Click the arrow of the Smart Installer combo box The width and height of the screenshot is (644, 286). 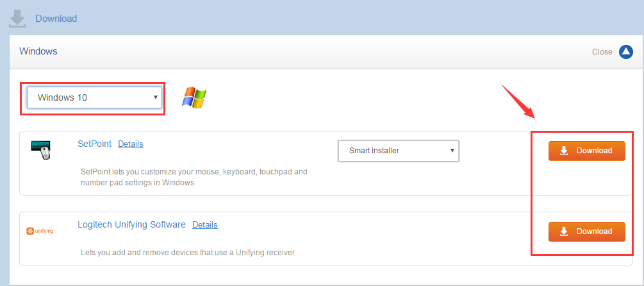pos(452,151)
